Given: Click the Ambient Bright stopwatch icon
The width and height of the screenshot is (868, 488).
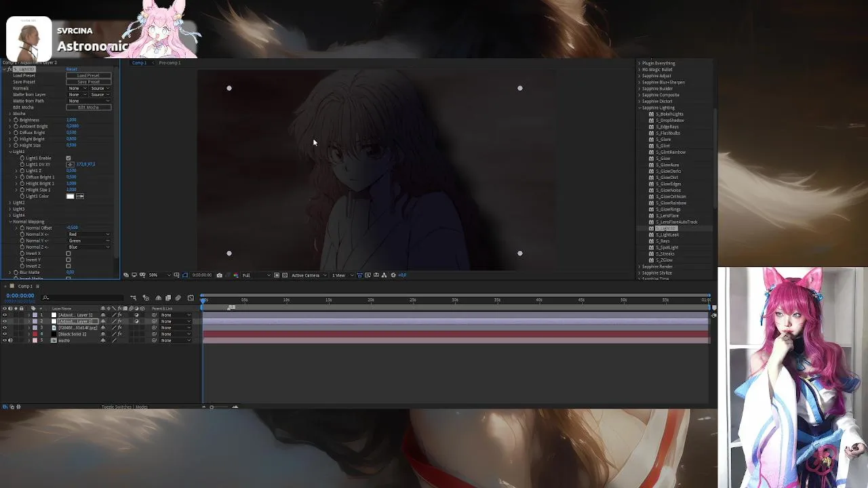Looking at the screenshot, I should (x=16, y=126).
